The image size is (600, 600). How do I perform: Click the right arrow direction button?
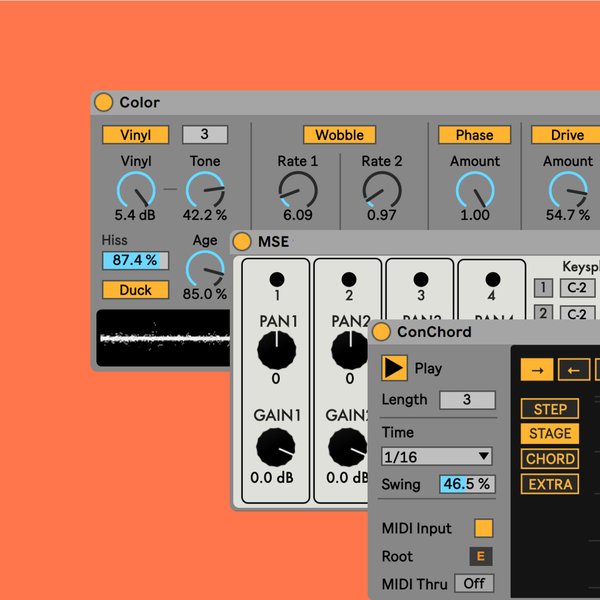coord(536,370)
